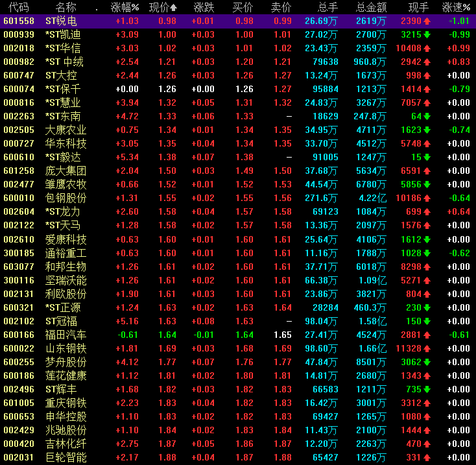
Task: Click the 现手 column header
Action: [x=418, y=7]
